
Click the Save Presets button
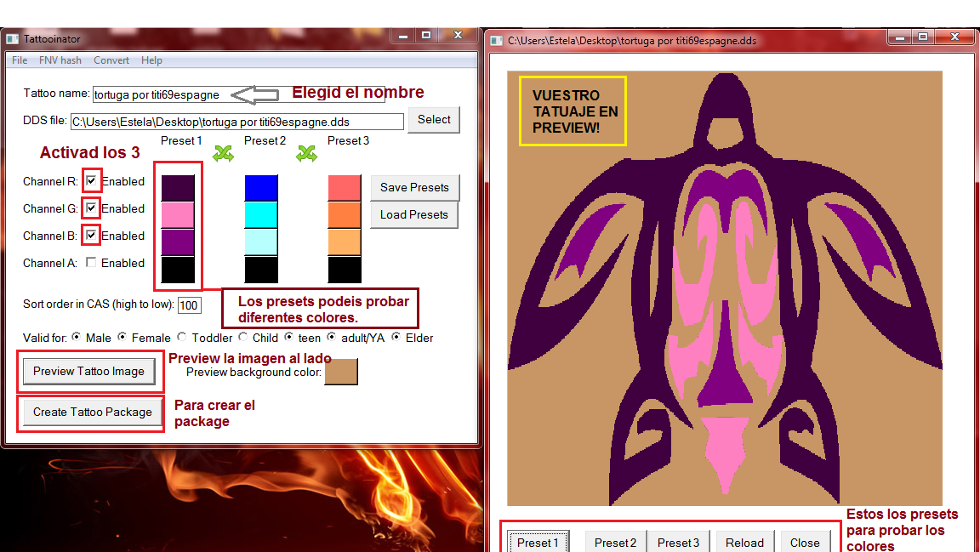(x=414, y=187)
